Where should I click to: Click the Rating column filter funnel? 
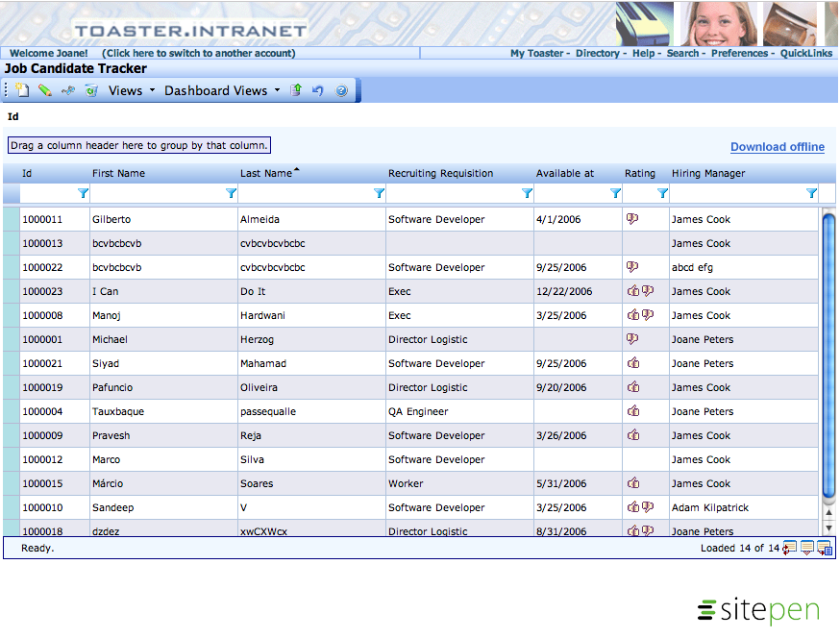tap(663, 193)
